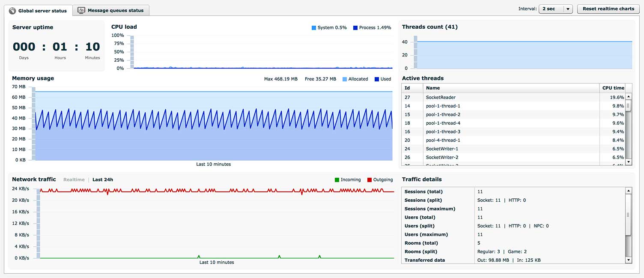Click the Active threads scrollbar thumb
The height and width of the screenshot is (278, 644).
pyautogui.click(x=629, y=105)
